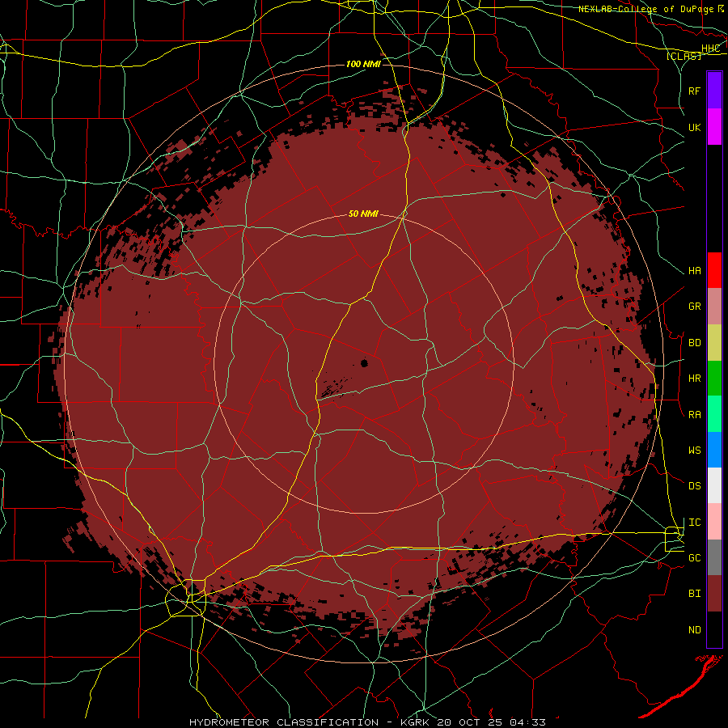728x728 pixels.
Task: Click the dark red BI legend swatch
Action: pos(714,594)
